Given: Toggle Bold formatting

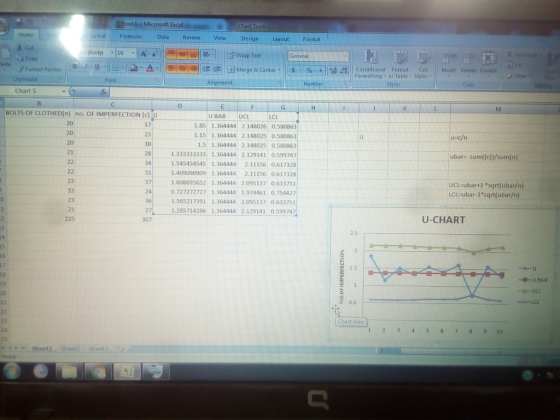Looking at the screenshot, I should click(75, 66).
